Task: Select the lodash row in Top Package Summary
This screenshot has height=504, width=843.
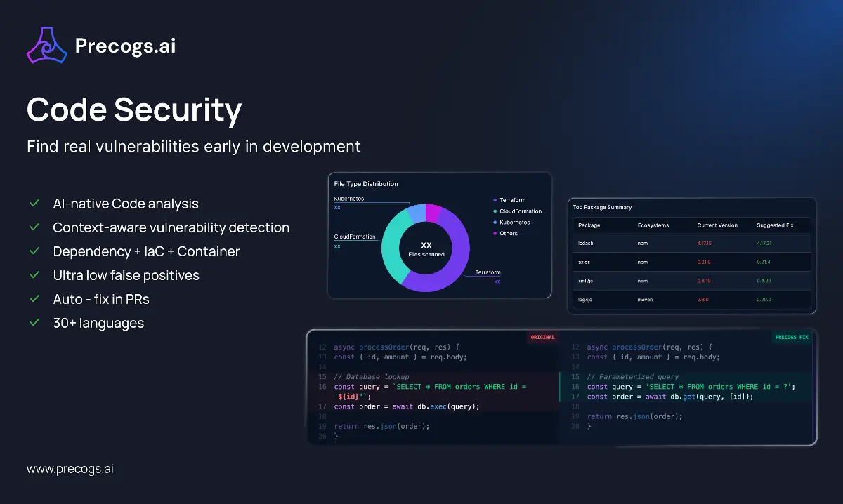Action: (692, 243)
